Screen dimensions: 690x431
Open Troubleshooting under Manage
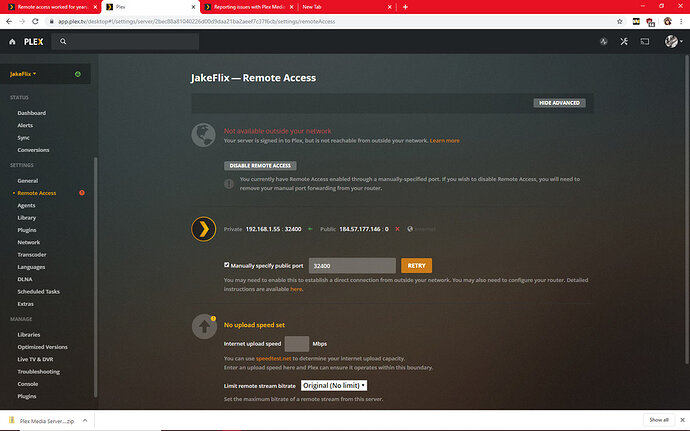pyautogui.click(x=39, y=372)
